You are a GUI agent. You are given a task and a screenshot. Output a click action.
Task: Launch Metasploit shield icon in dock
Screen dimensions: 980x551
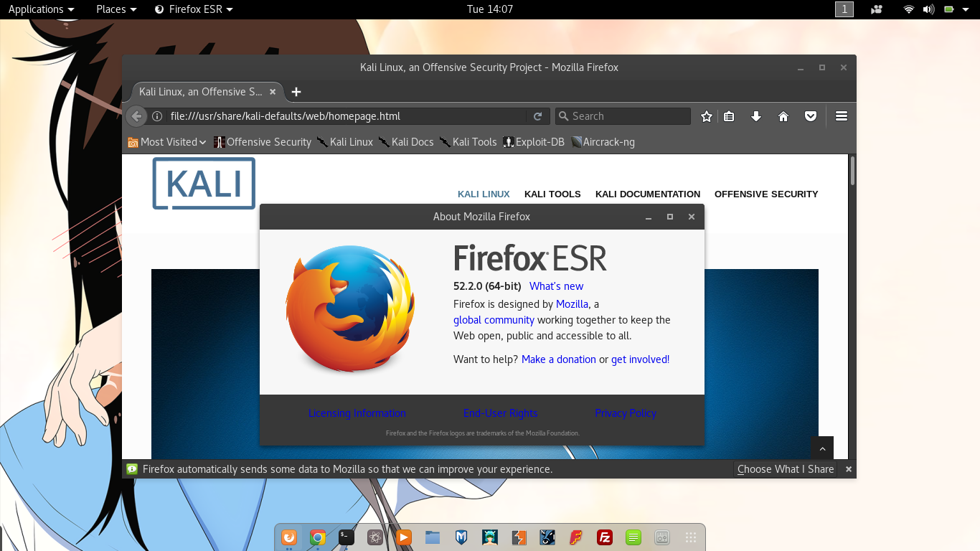click(x=461, y=537)
